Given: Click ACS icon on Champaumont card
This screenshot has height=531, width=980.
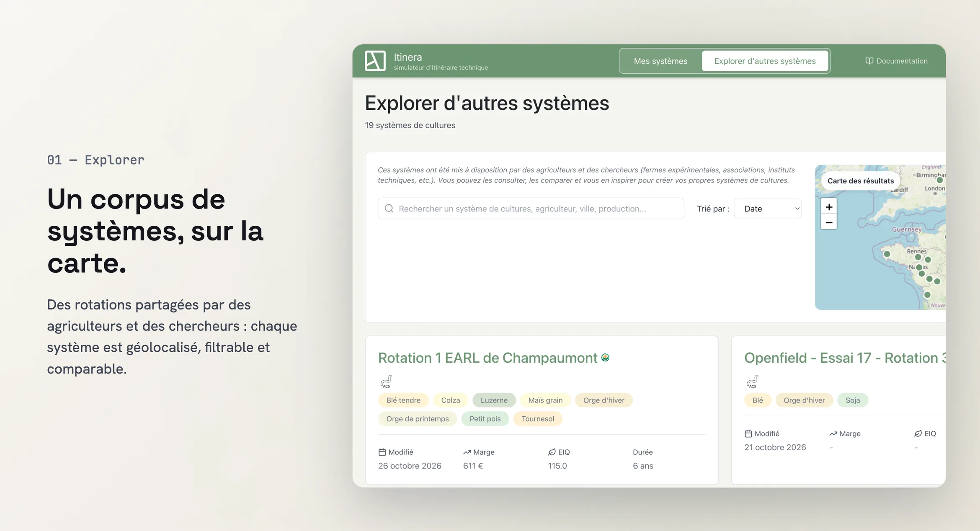Looking at the screenshot, I should 386,381.
